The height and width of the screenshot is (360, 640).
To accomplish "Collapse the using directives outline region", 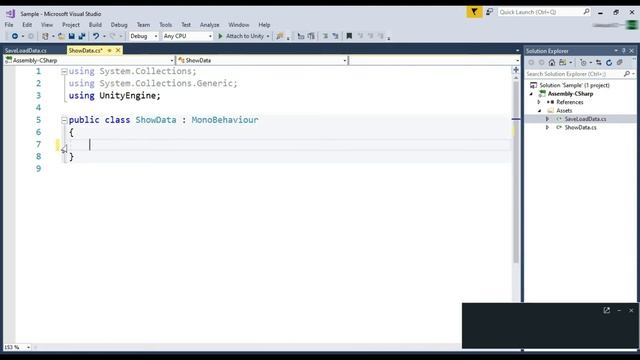I will (x=64, y=71).
